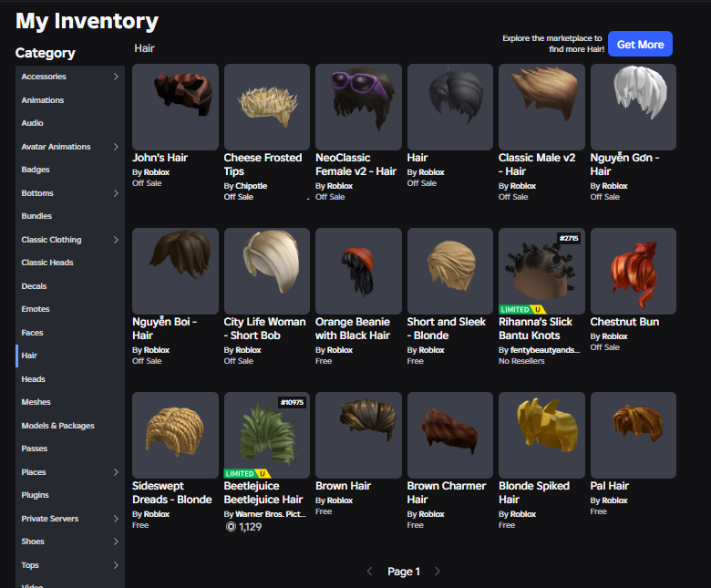Viewport: 711px width, 588px height.
Task: Click the Limited U badge on Rihanna's Knots
Action: pyautogui.click(x=522, y=309)
